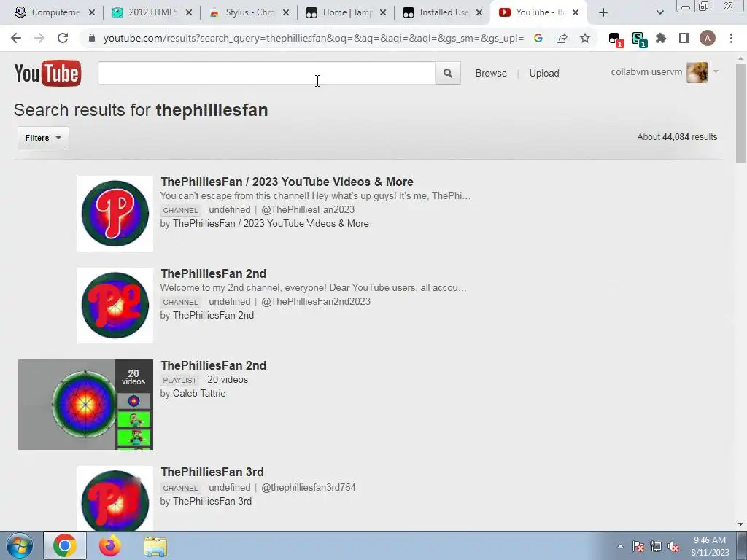This screenshot has width=747, height=560.
Task: Click the P2 channel avatar
Action: (115, 306)
